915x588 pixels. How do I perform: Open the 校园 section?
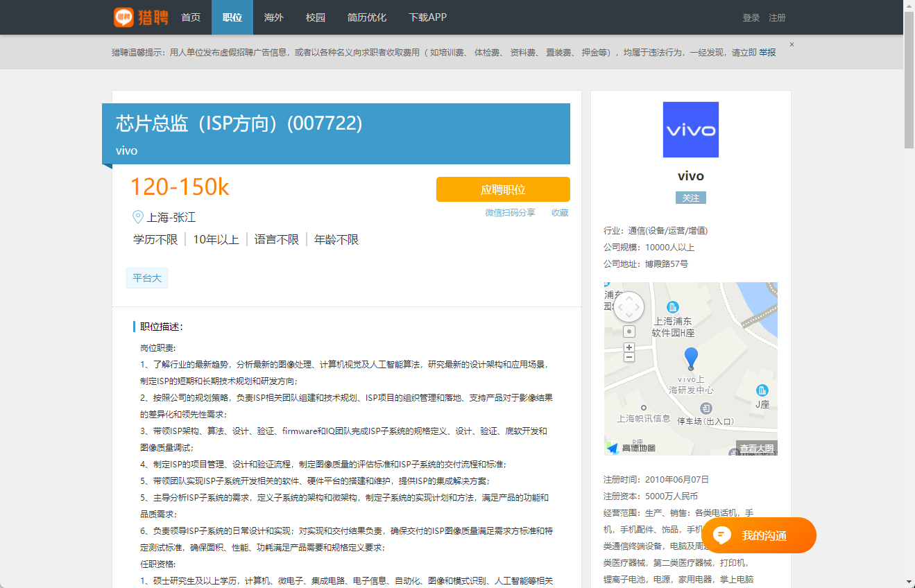(x=316, y=17)
